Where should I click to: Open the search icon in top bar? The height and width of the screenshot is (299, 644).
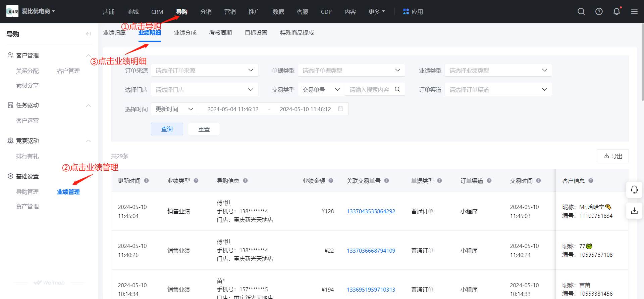click(x=581, y=12)
